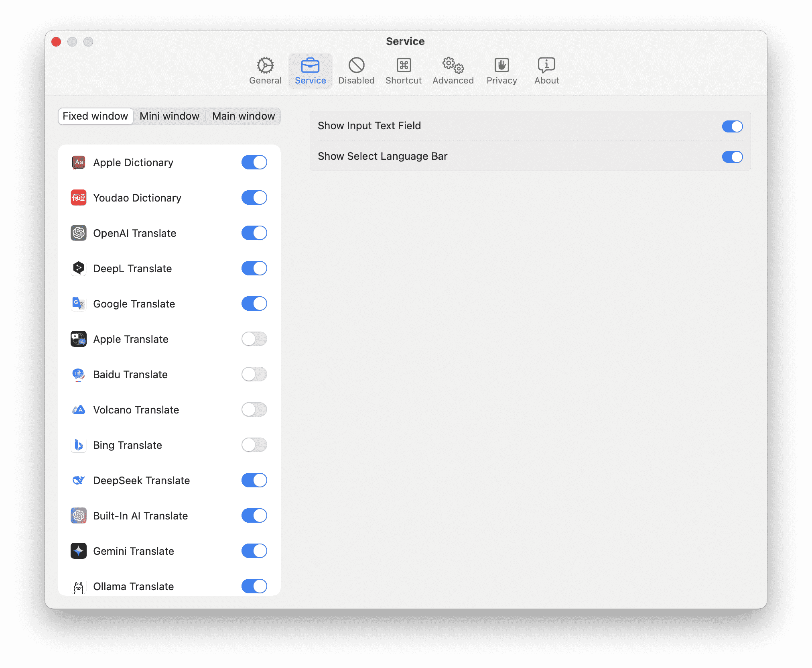Disable the OpenAI Translate toggle
The width and height of the screenshot is (812, 668).
pyautogui.click(x=254, y=233)
